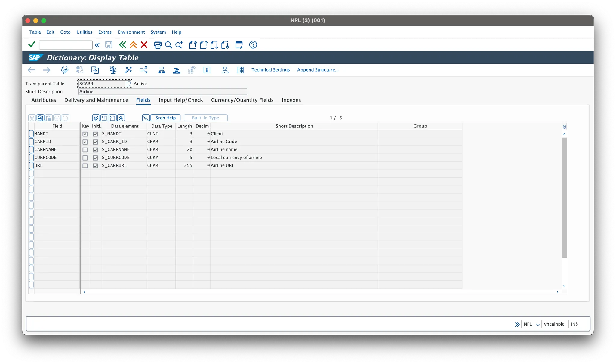Screen dimensions: 616x364
Task: Switch to the Indexes tab
Action: (x=291, y=100)
